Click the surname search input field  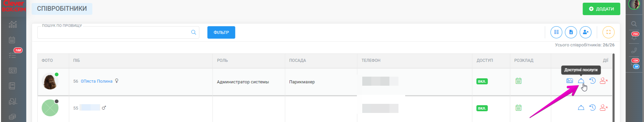click(118, 32)
